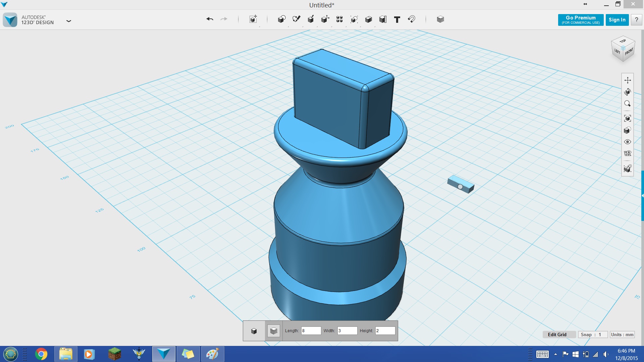
Task: Open the Edit Grid menu item
Action: [x=557, y=334]
